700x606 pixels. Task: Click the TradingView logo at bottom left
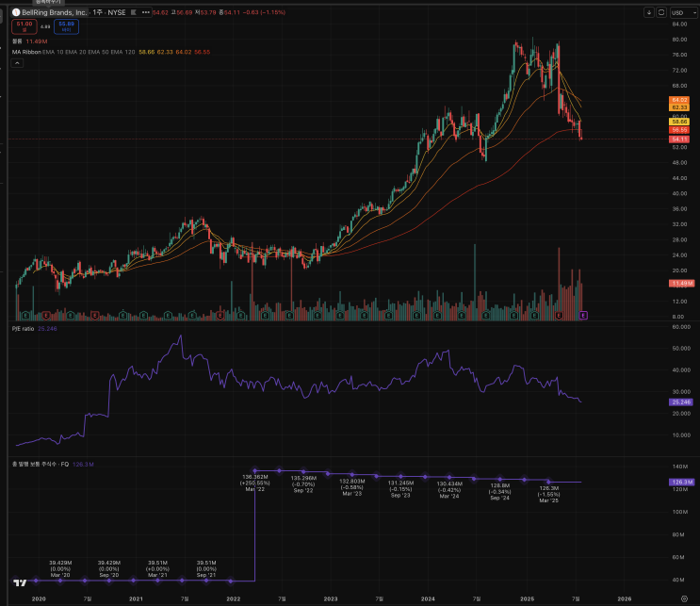tap(20, 582)
